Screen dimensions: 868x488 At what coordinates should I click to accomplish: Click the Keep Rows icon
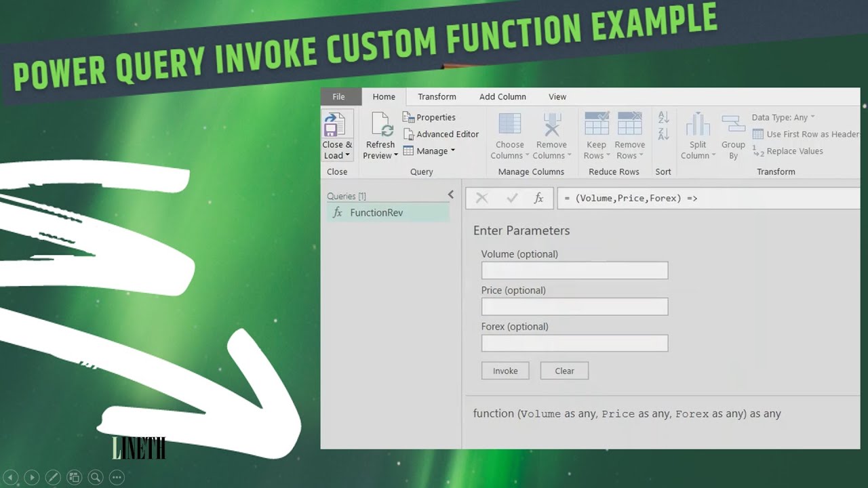pyautogui.click(x=597, y=124)
